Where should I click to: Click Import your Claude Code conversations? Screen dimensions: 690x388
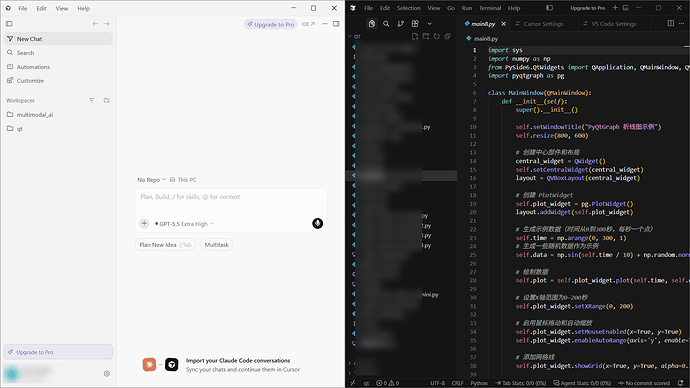tap(238, 360)
